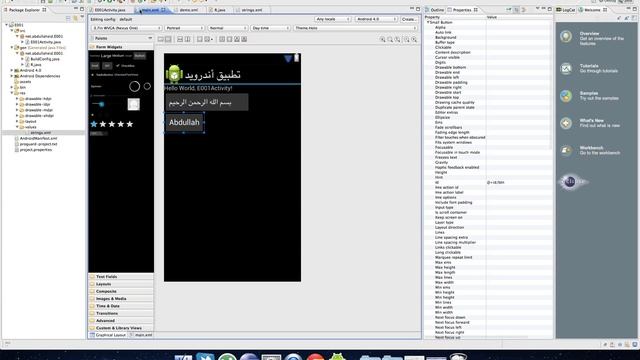Open the Theme.Holo dropdown
Viewport: 640px width, 360px height.
[355, 28]
